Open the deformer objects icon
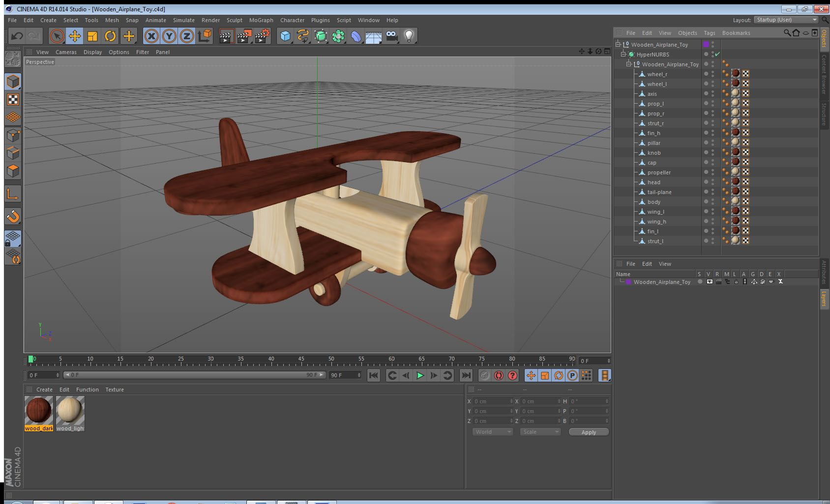 click(356, 36)
